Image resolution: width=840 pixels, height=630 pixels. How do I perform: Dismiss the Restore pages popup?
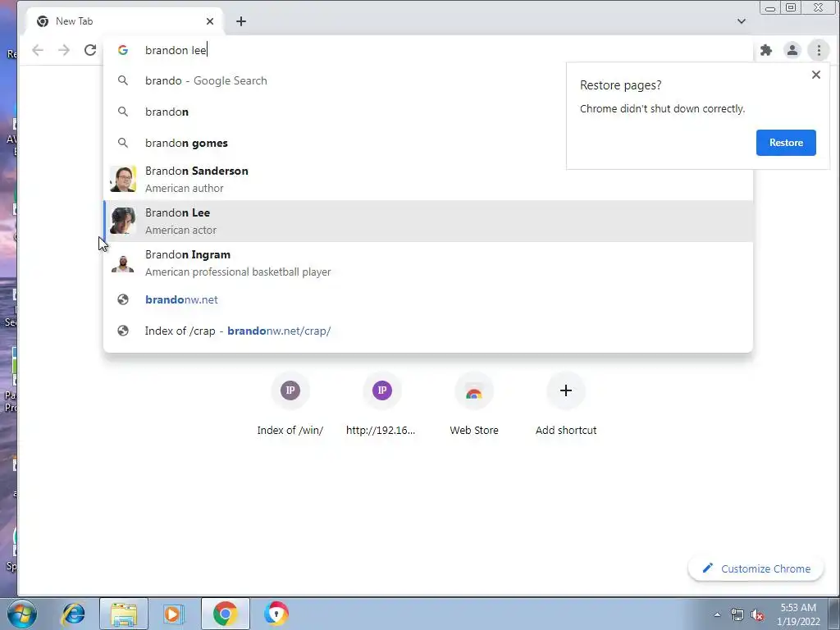coord(816,75)
